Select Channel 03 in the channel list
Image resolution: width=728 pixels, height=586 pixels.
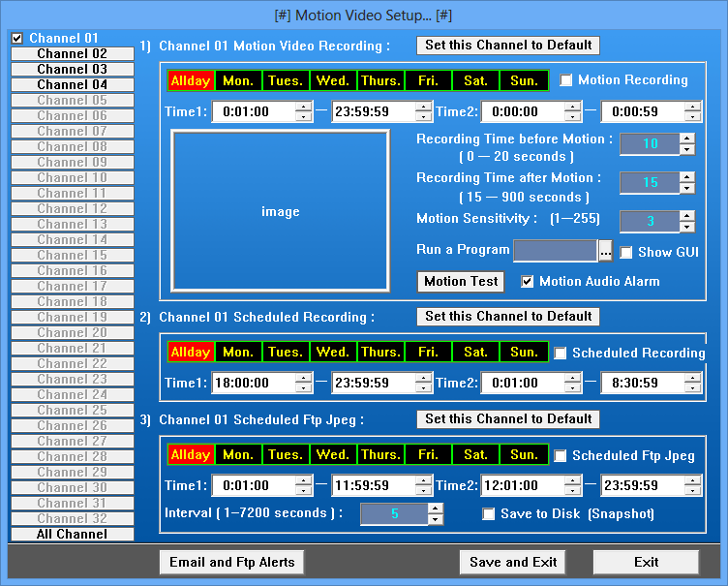tap(73, 69)
